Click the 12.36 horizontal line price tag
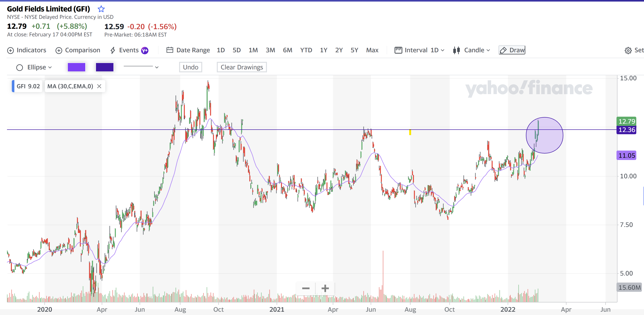The height and width of the screenshot is (315, 644). point(626,130)
